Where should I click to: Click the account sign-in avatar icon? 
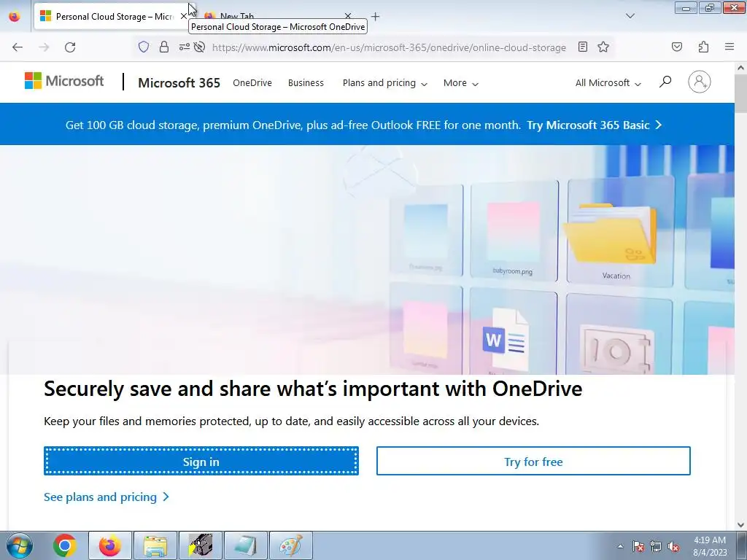point(700,82)
